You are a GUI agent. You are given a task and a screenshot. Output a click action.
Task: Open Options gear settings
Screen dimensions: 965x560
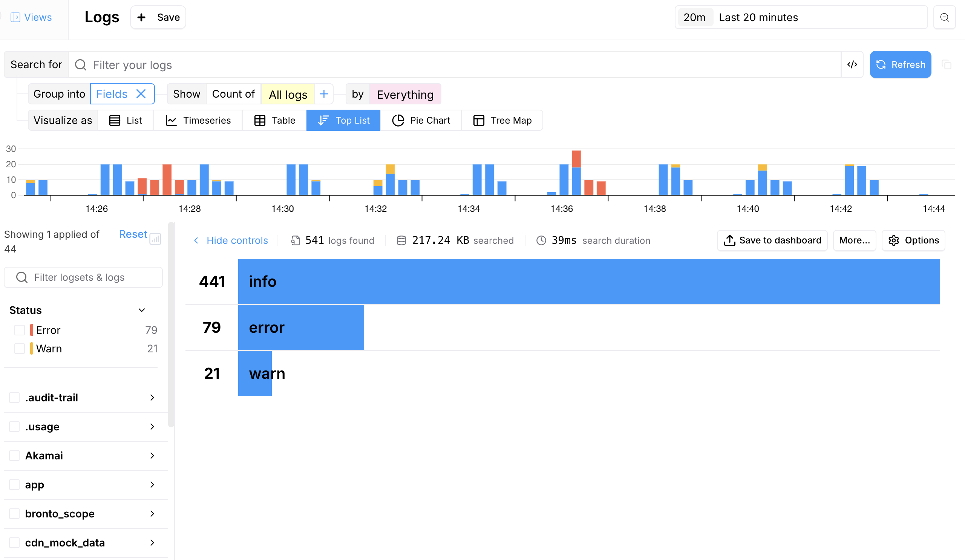tap(913, 240)
